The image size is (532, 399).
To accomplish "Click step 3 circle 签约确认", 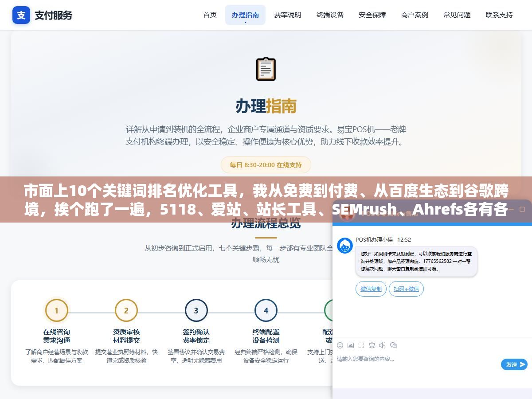I will [196, 310].
